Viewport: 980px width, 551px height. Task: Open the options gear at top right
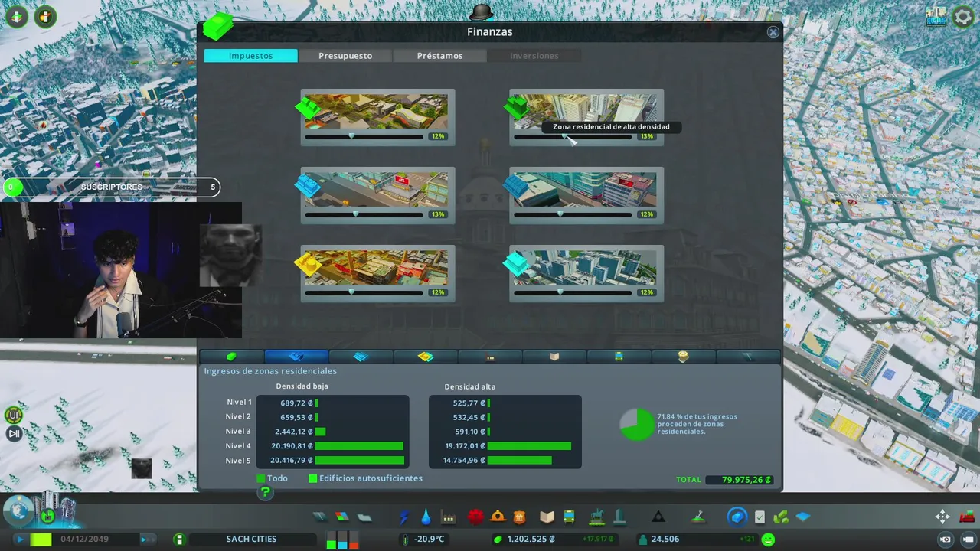point(963,17)
